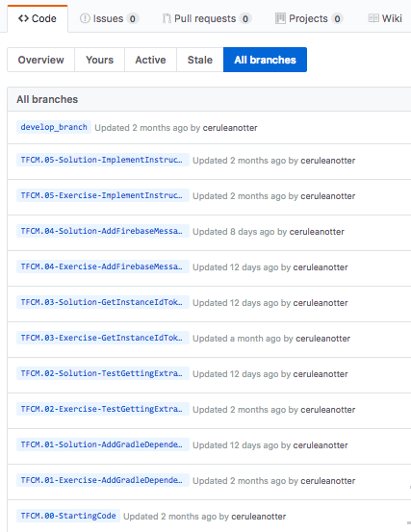
Task: Click the All branches button
Action: [265, 60]
